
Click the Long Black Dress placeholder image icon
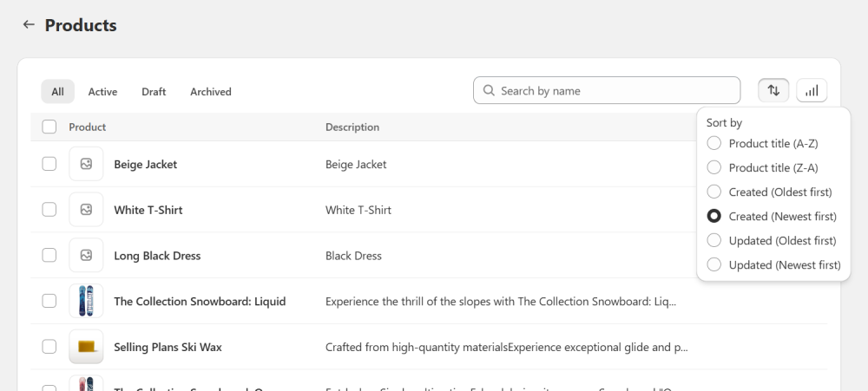coord(86,255)
